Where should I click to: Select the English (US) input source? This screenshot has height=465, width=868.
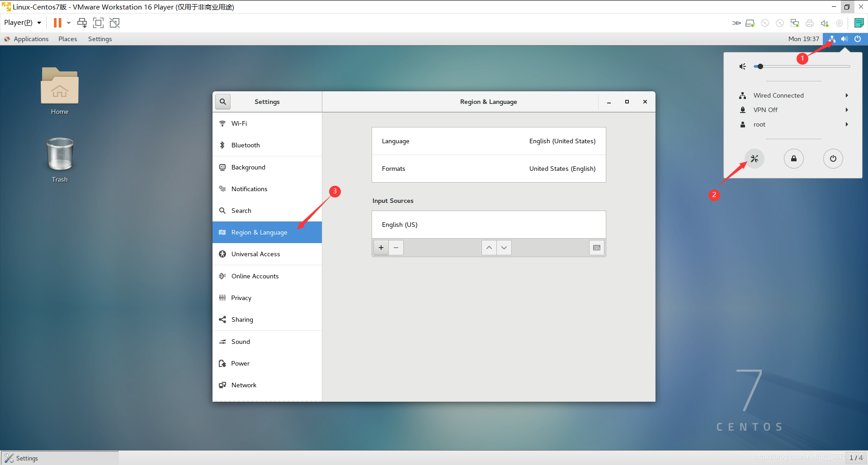(x=489, y=225)
